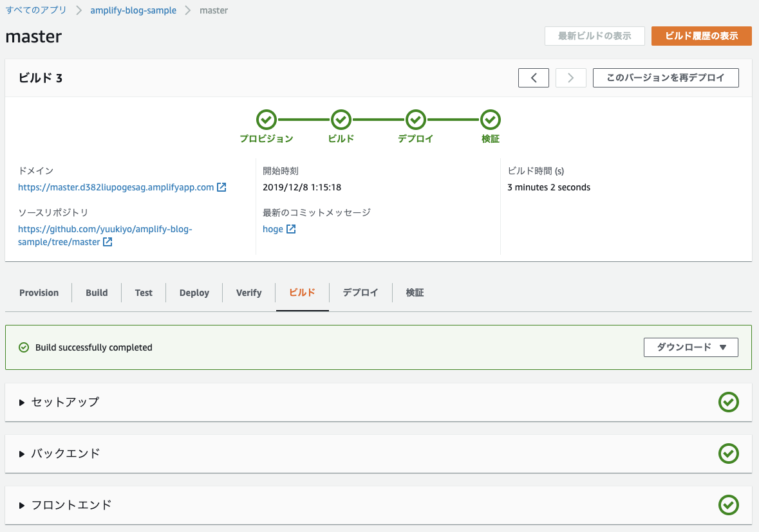Click the Verify step checkmark in progress tracker
Image resolution: width=759 pixels, height=532 pixels.
(490, 120)
